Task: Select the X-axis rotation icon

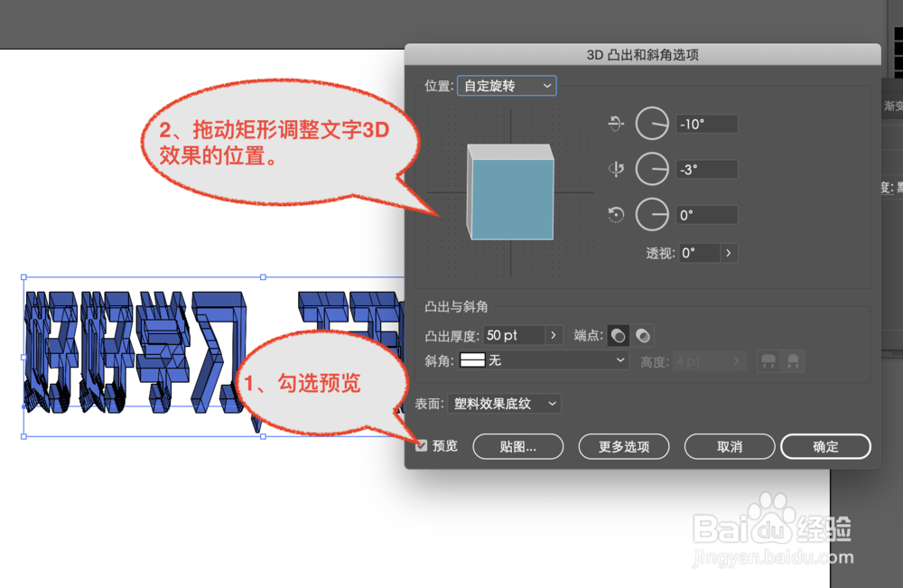Action: 618,124
